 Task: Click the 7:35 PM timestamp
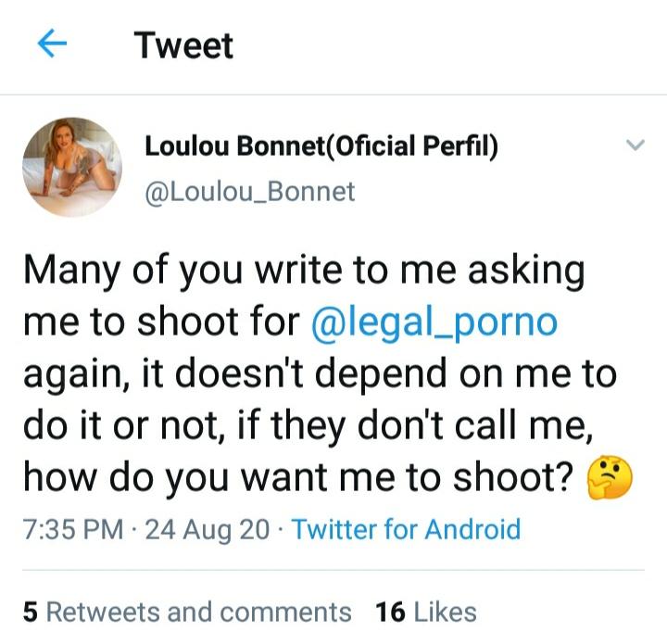[x=72, y=529]
